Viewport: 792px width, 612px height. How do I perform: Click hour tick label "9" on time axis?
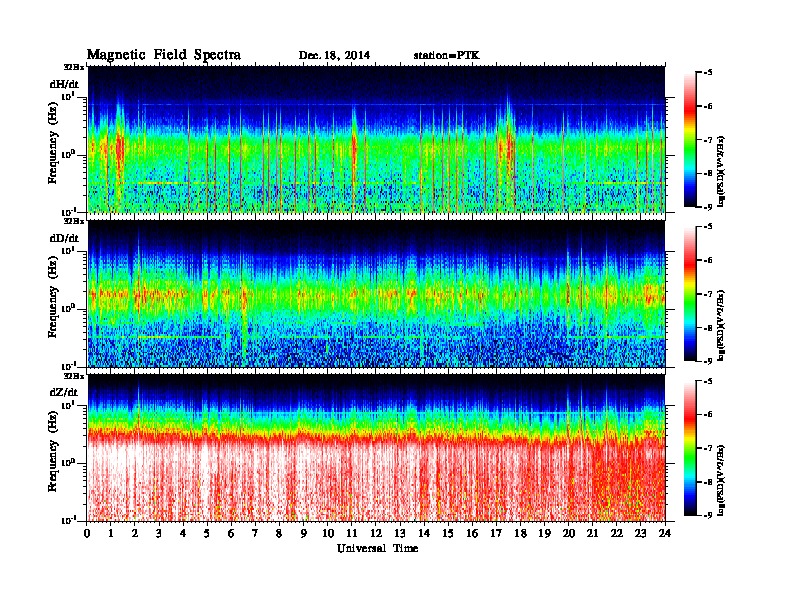[304, 533]
